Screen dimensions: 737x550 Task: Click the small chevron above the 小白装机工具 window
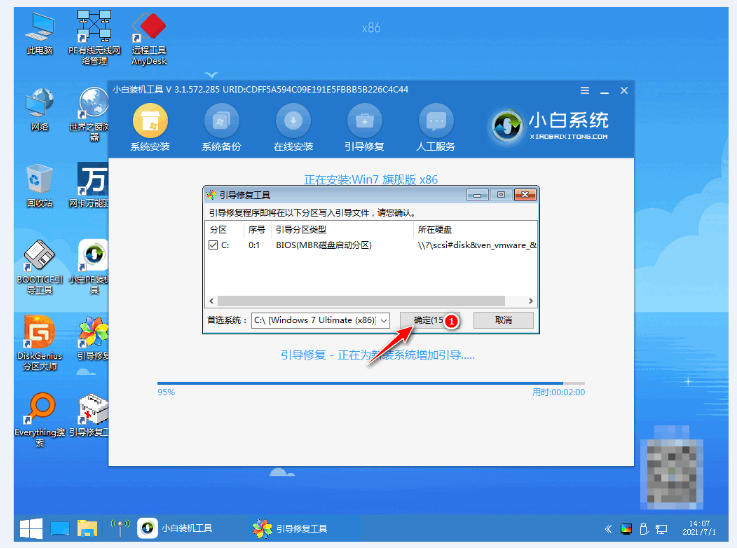click(212, 75)
